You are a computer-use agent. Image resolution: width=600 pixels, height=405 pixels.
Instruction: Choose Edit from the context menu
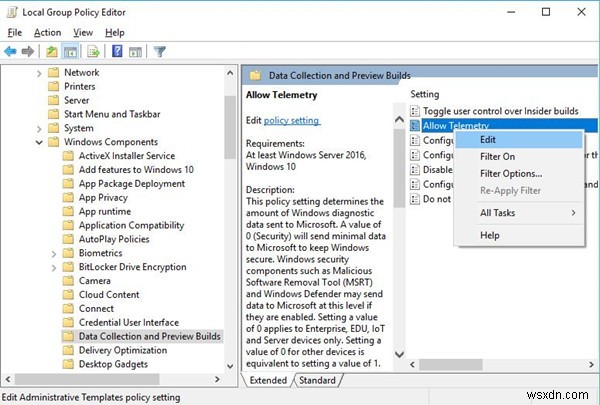pos(488,140)
